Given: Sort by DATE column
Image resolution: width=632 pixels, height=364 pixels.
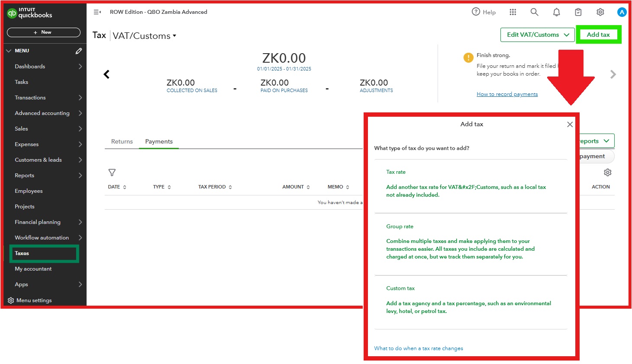Looking at the screenshot, I should tap(117, 187).
